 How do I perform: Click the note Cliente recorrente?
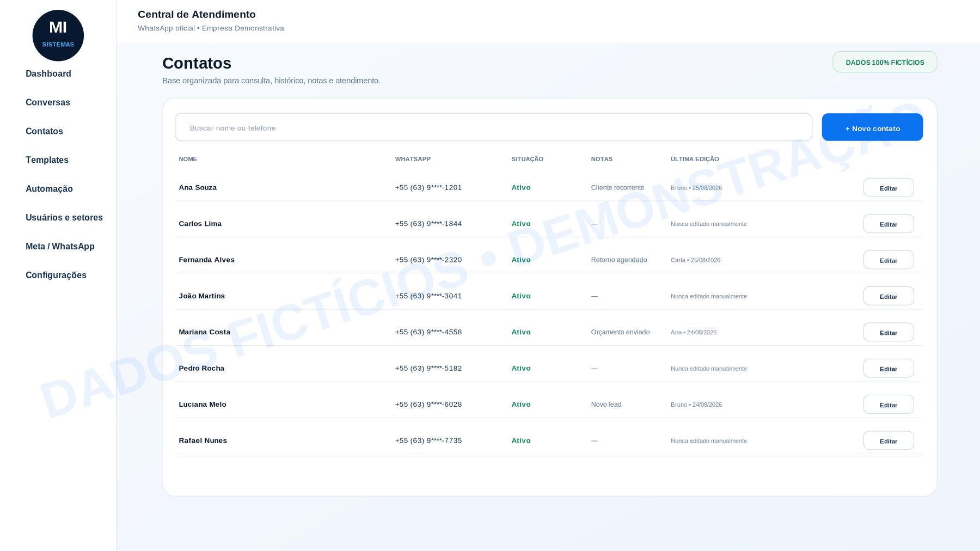[617, 188]
